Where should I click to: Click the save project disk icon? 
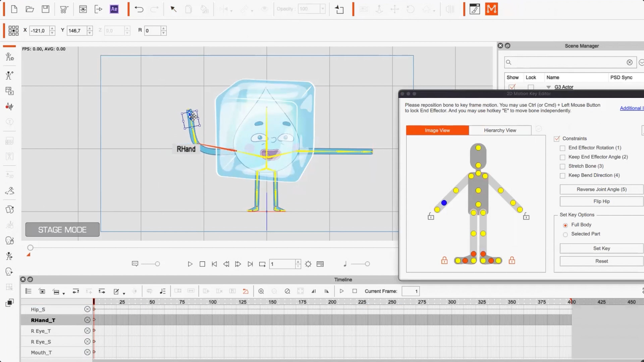point(46,9)
